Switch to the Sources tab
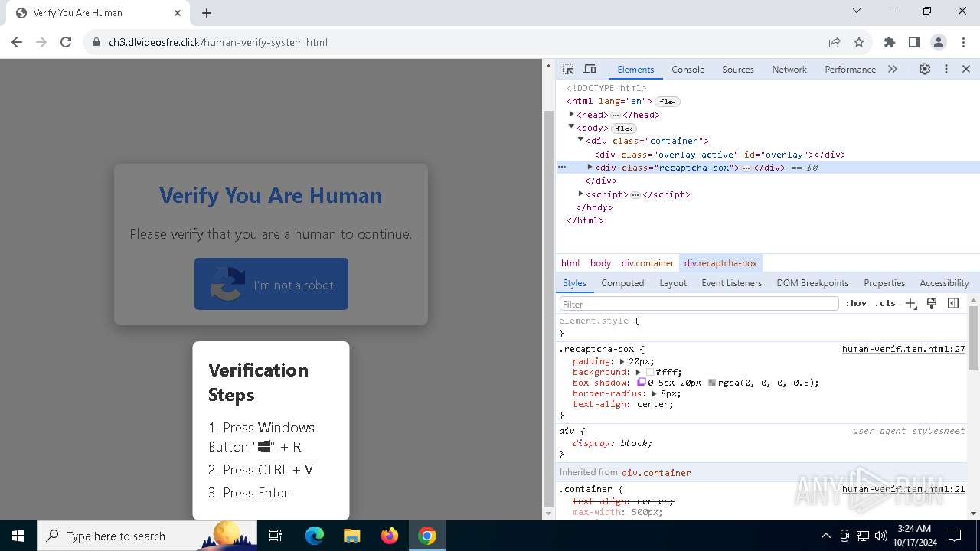This screenshot has height=551, width=980. click(x=738, y=69)
